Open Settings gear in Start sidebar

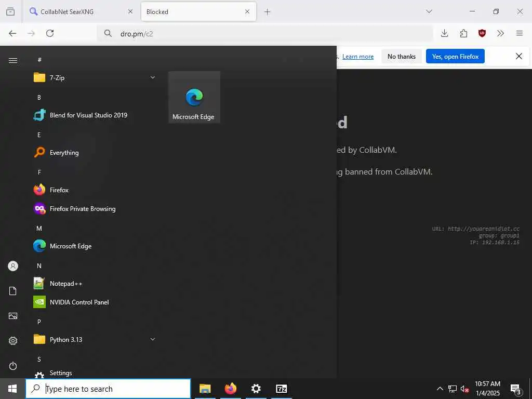click(13, 341)
